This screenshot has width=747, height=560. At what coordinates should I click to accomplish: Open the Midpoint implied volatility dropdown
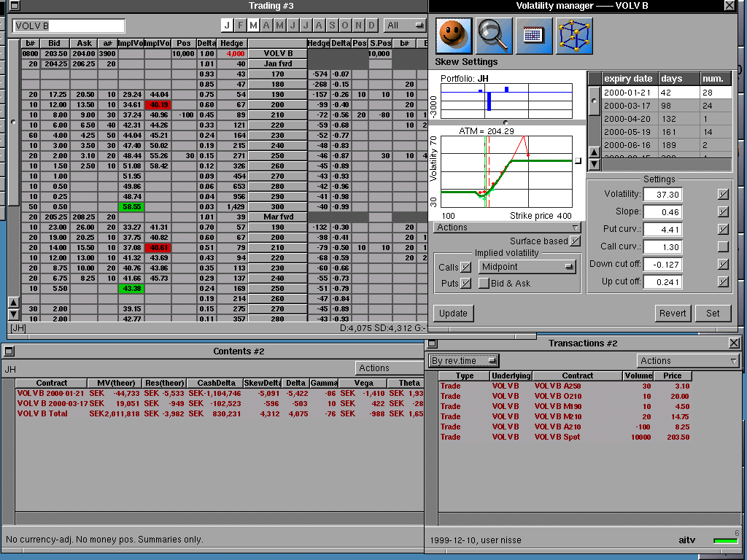pos(529,268)
